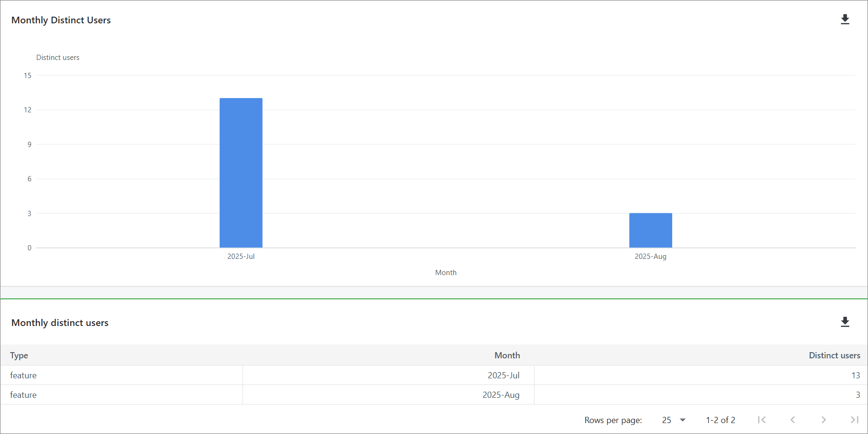Screen dimensions: 868x434
Task: Click the Distinct users y-axis title
Action: point(58,58)
